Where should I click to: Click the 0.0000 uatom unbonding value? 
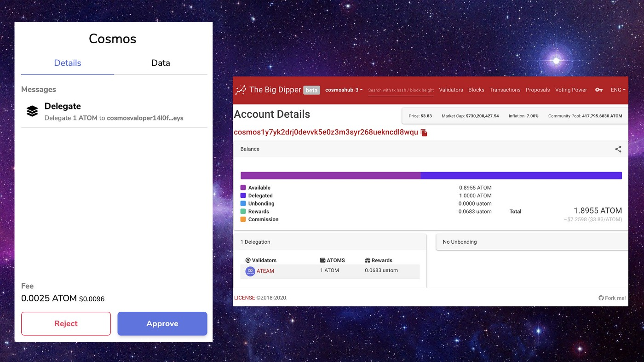pos(475,203)
